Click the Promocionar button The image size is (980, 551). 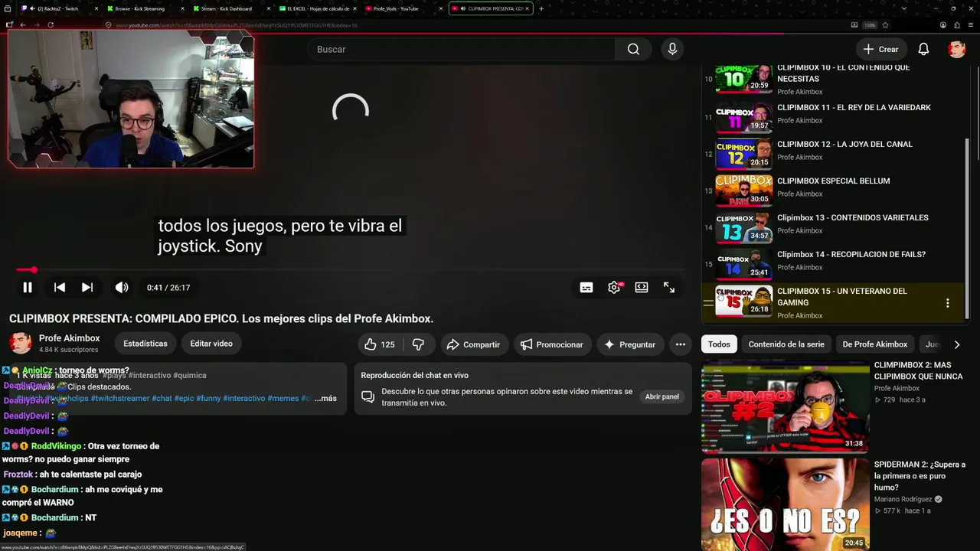553,344
